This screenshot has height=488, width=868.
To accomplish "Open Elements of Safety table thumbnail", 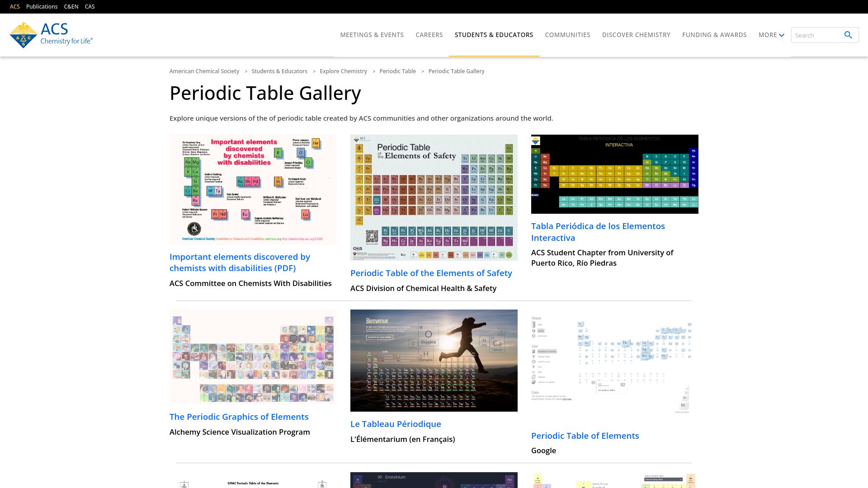I will 434,197.
